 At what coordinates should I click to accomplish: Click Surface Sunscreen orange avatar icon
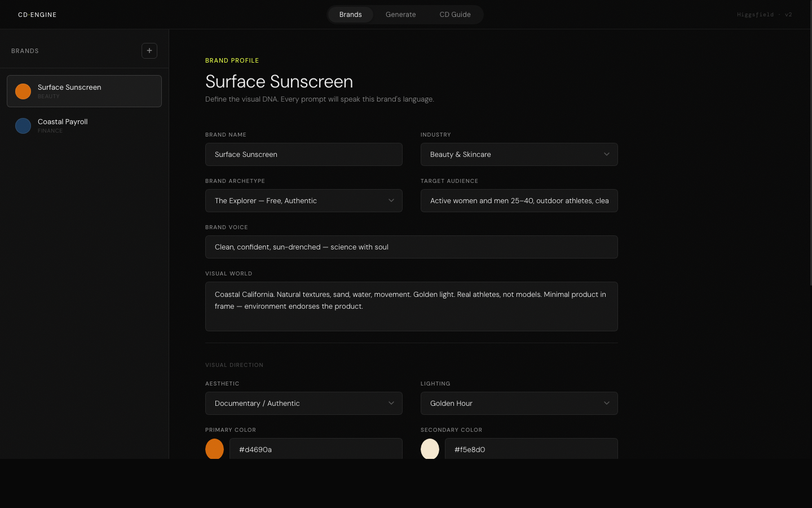23,91
